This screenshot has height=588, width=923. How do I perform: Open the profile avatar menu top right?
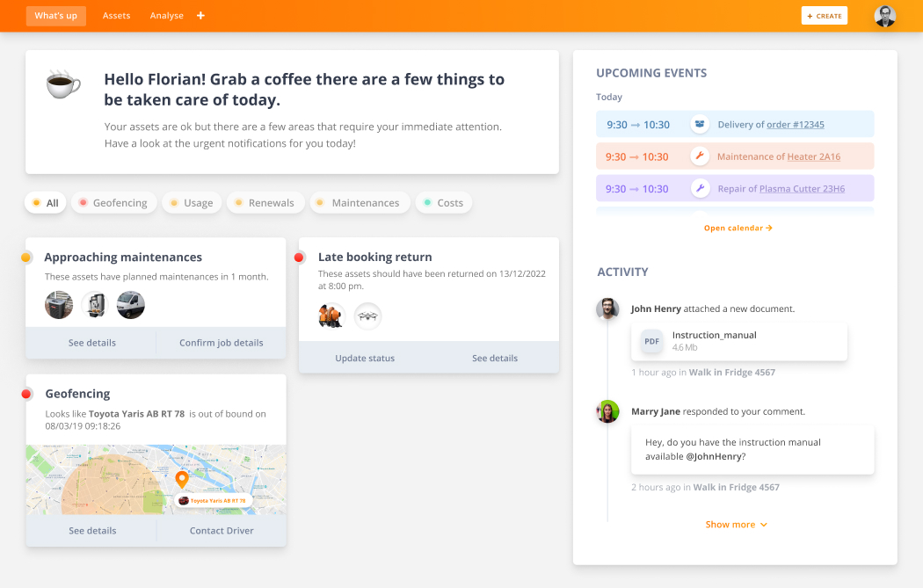tap(885, 15)
